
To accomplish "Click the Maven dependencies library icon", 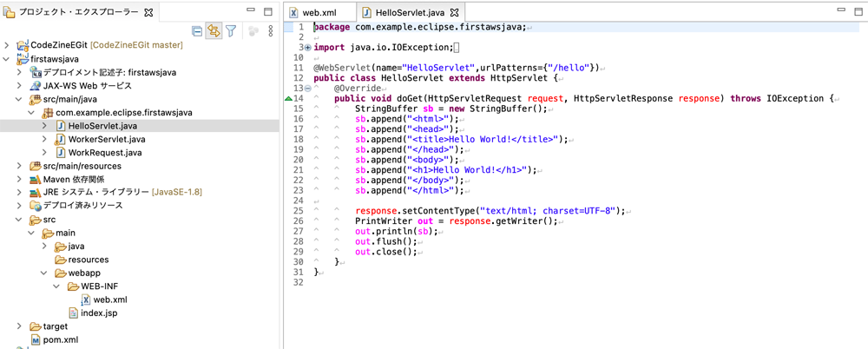I will (35, 180).
